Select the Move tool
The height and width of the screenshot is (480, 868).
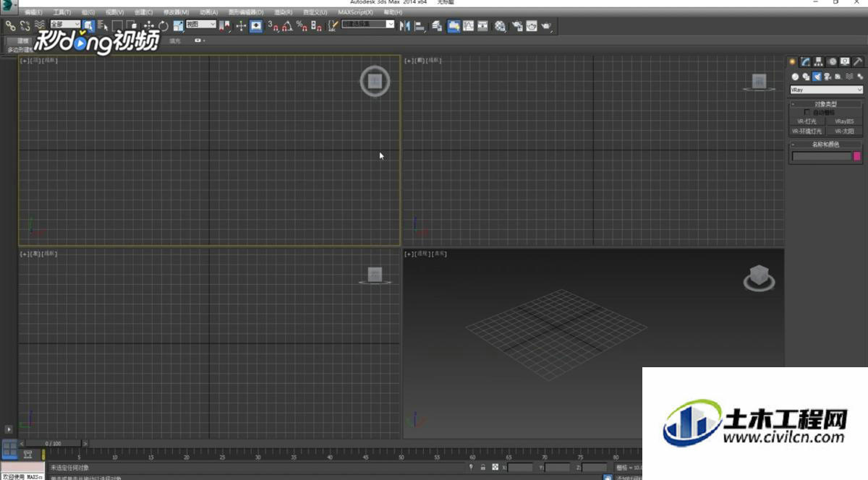[x=149, y=25]
